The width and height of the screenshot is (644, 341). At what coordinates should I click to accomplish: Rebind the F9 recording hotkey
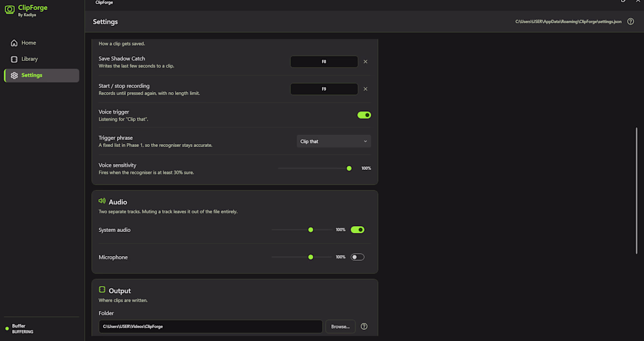tap(324, 88)
